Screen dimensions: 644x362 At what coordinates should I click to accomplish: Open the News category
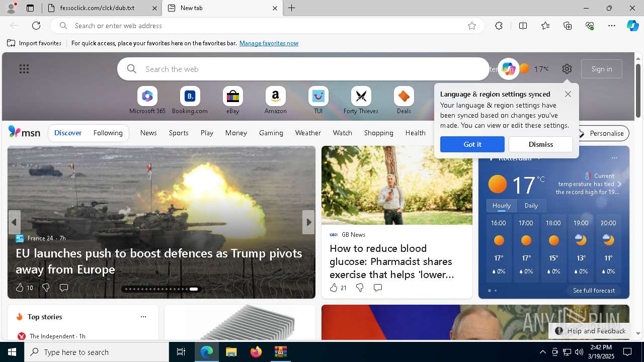148,133
